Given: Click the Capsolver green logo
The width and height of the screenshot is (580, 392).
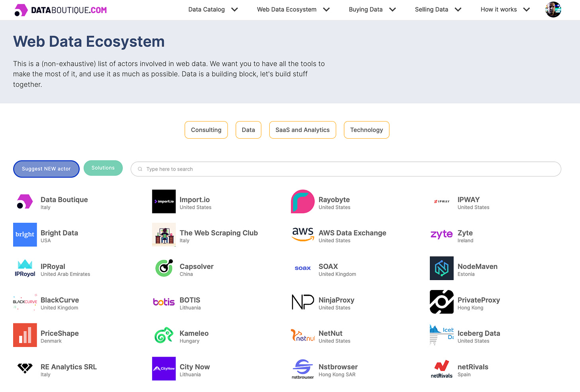Looking at the screenshot, I should (164, 268).
